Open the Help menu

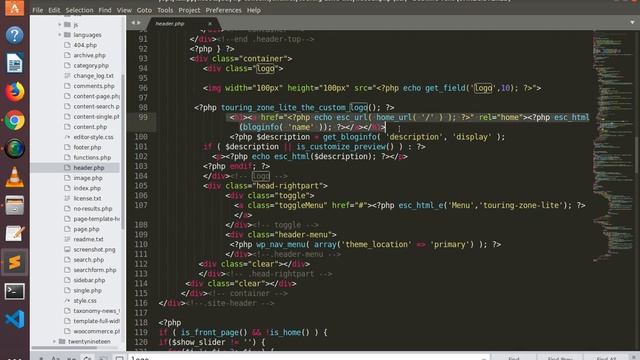(253, 10)
